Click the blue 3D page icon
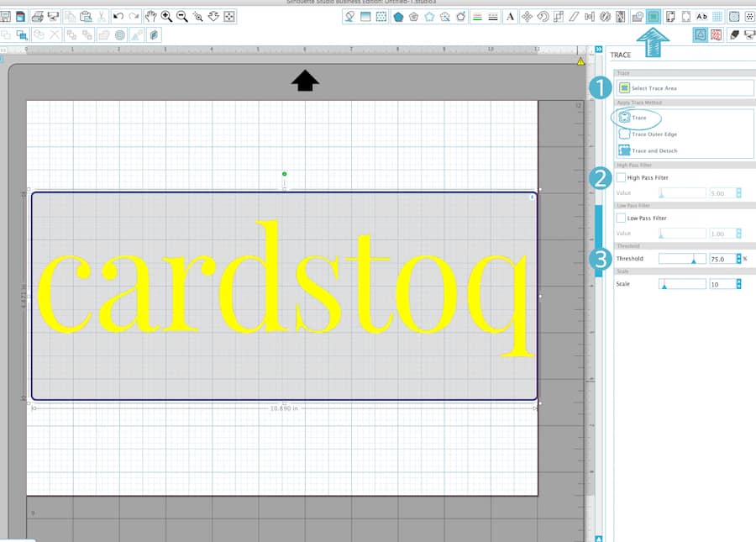The image size is (756, 542). [x=154, y=34]
